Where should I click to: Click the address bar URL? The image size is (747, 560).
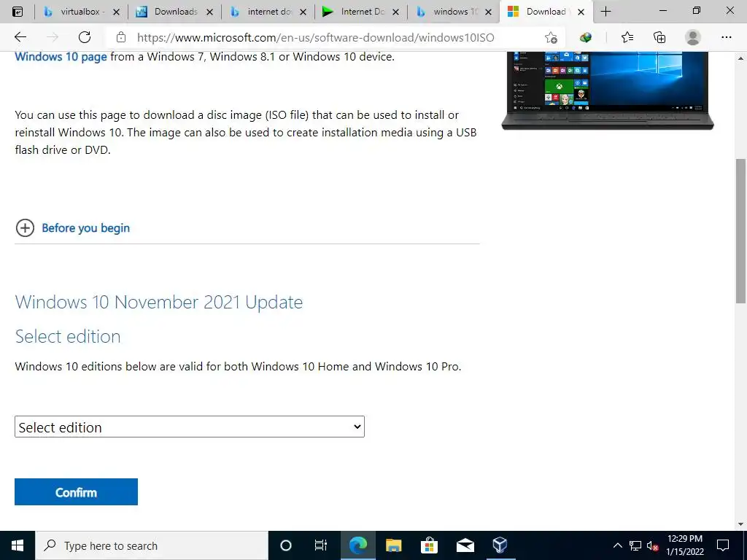tap(315, 38)
